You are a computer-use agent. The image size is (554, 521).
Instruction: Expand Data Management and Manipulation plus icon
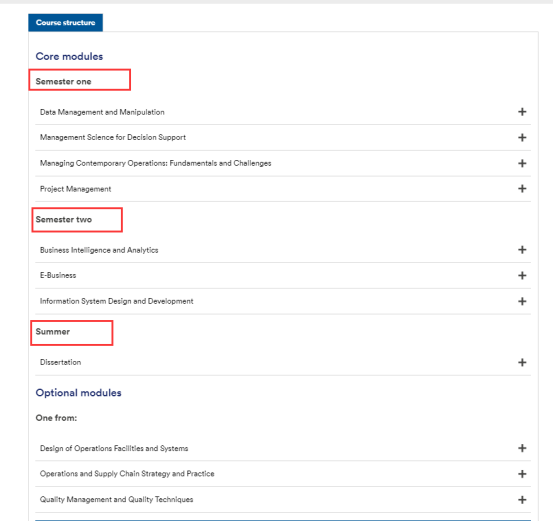(522, 112)
